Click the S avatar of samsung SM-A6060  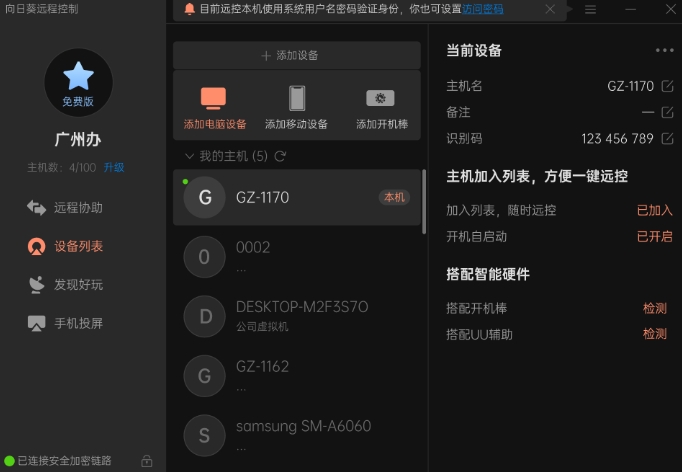[204, 435]
